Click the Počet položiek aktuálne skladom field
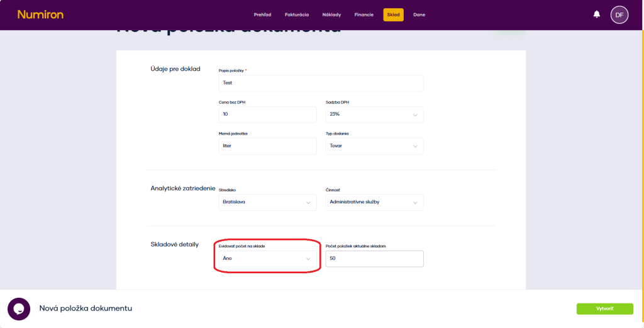Viewport: 644px width, 328px height. [x=374, y=259]
